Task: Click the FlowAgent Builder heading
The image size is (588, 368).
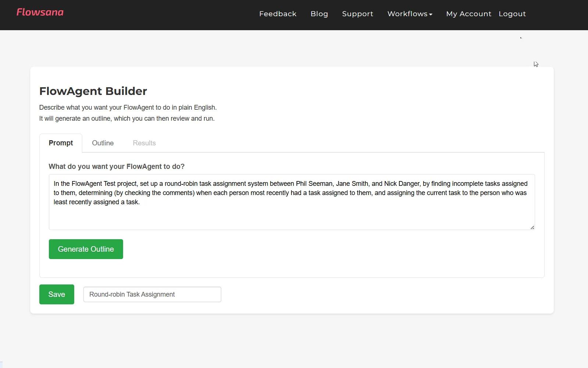Action: coord(93,91)
